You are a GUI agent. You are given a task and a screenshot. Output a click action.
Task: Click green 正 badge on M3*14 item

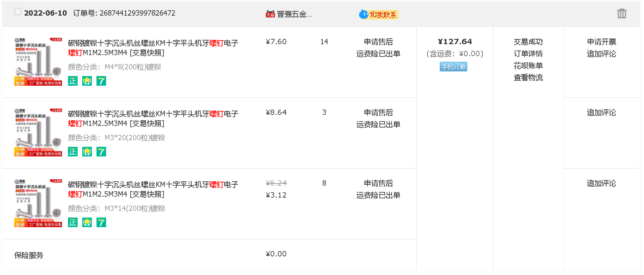pyautogui.click(x=73, y=223)
